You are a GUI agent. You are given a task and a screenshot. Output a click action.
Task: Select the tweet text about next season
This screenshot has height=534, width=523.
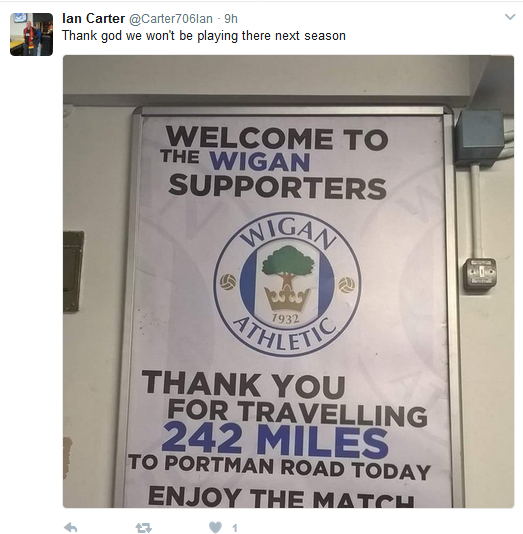click(x=204, y=36)
